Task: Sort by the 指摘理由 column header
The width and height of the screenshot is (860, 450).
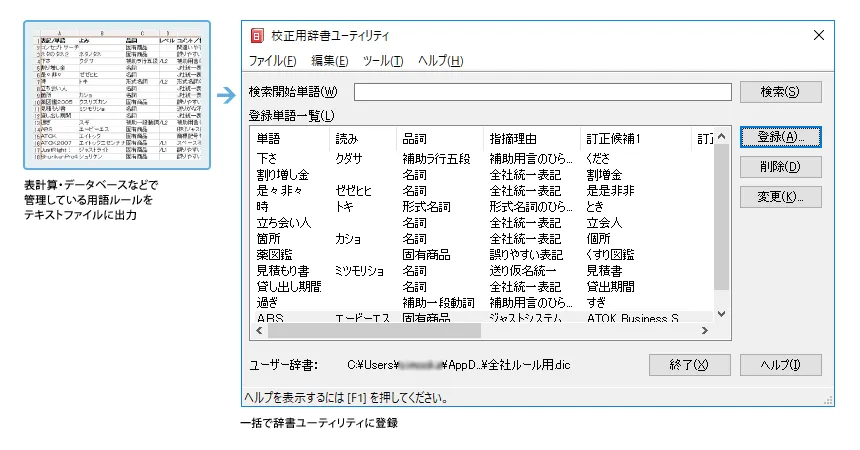Action: (x=531, y=139)
